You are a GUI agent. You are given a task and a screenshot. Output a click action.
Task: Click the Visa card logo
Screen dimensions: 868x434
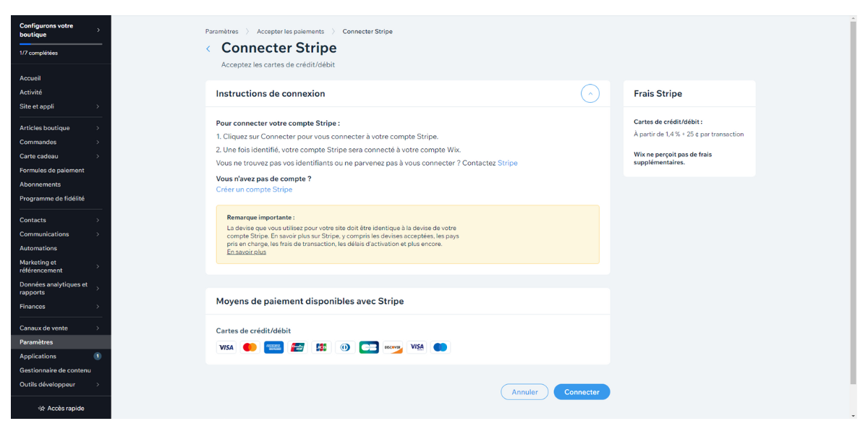coord(226,347)
